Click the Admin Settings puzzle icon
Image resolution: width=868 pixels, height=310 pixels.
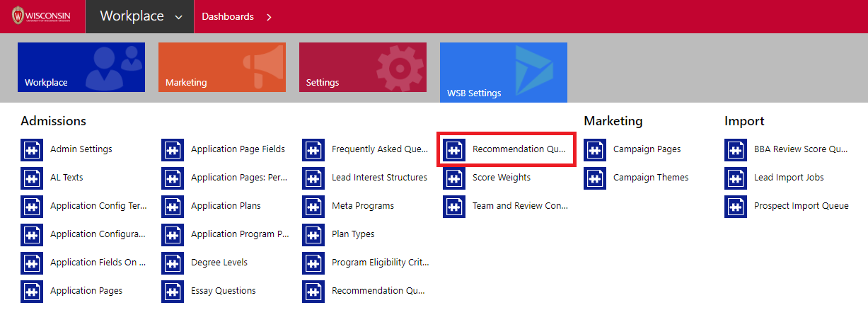click(x=32, y=150)
